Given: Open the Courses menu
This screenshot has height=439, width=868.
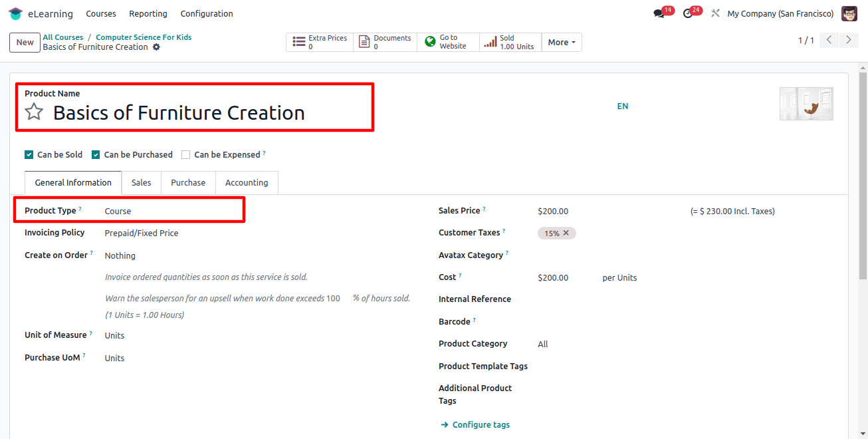Looking at the screenshot, I should pos(101,13).
